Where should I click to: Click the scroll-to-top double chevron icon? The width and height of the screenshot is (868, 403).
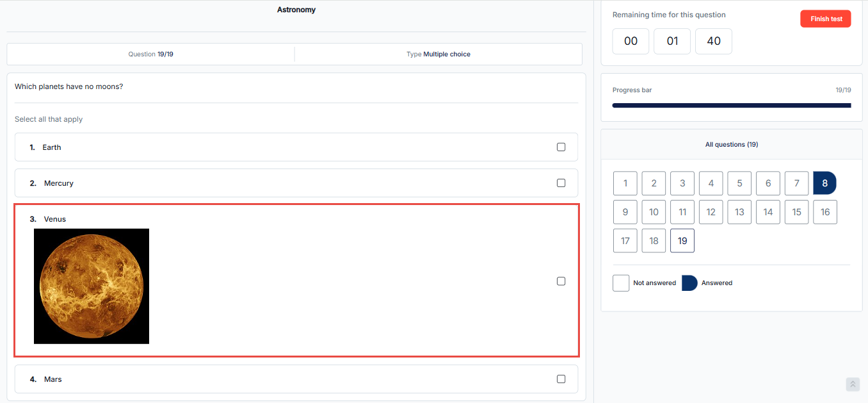coord(853,384)
